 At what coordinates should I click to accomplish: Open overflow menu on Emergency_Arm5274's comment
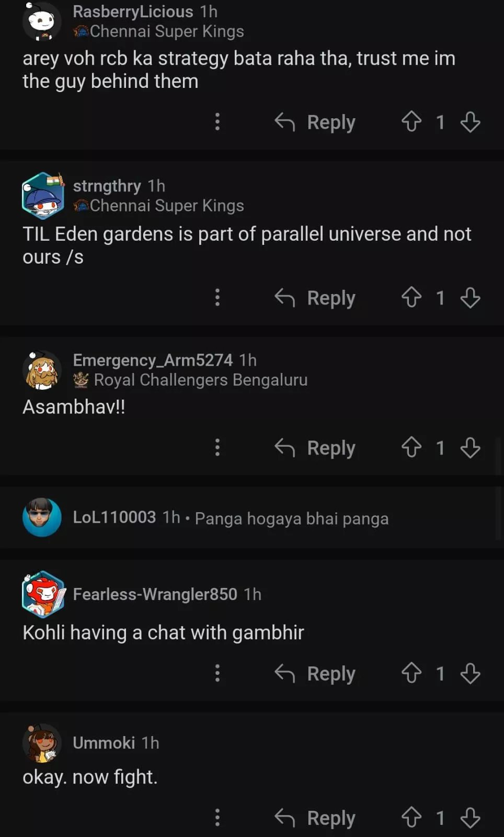[217, 448]
